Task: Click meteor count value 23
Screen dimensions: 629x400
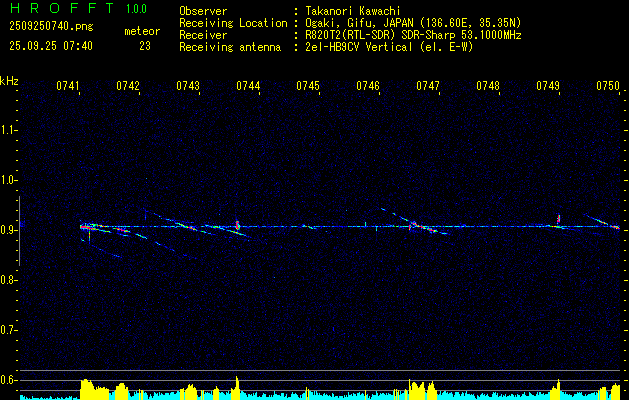Action: (145, 46)
